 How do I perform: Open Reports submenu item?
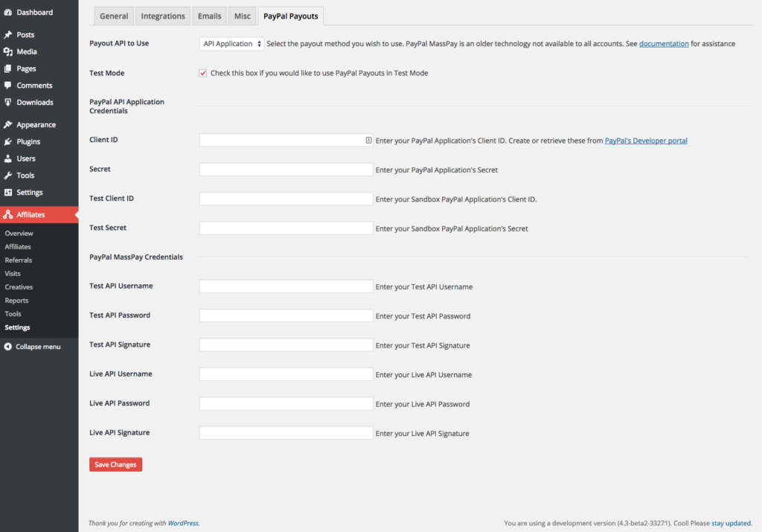(16, 301)
